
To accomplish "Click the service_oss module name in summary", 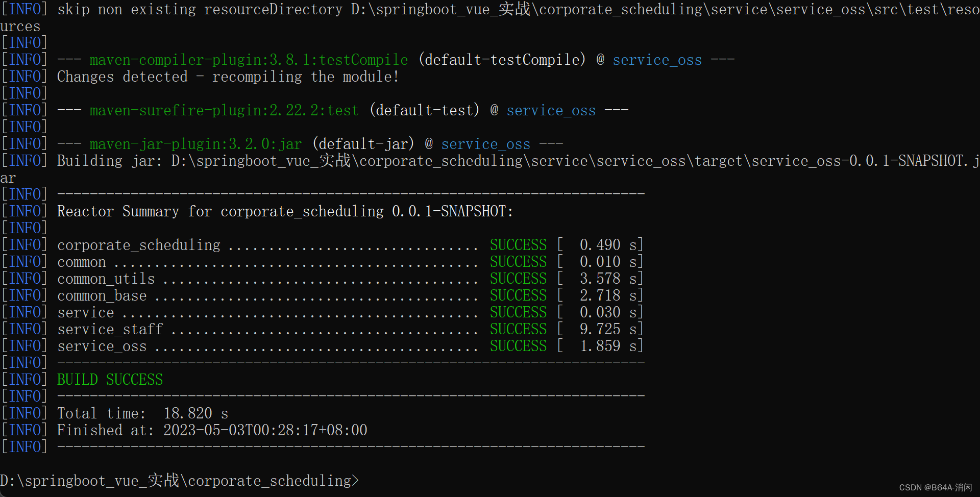I will pyautogui.click(x=102, y=346).
